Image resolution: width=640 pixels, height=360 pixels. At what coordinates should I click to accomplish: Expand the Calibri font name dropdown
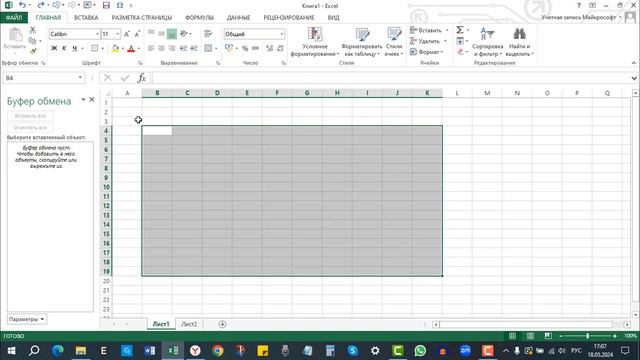[97, 34]
